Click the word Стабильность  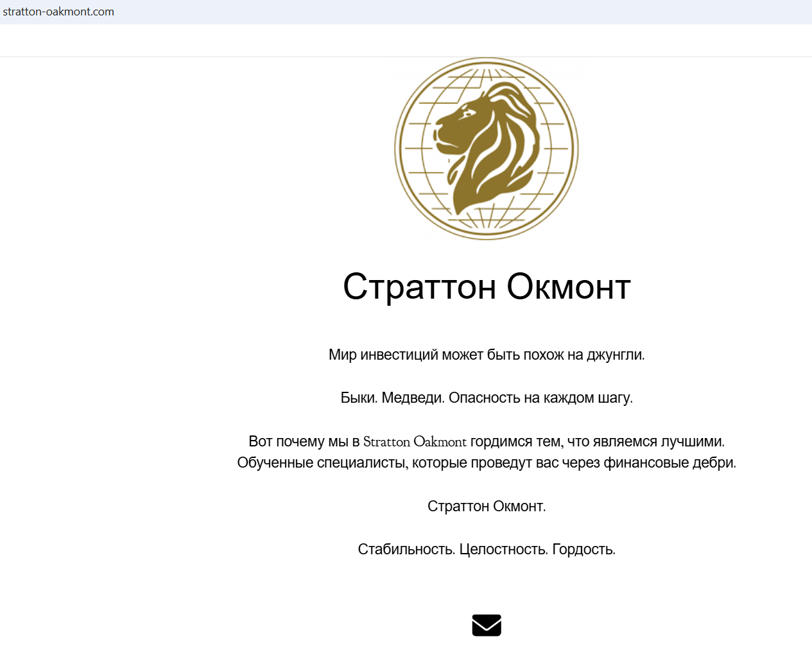406,550
